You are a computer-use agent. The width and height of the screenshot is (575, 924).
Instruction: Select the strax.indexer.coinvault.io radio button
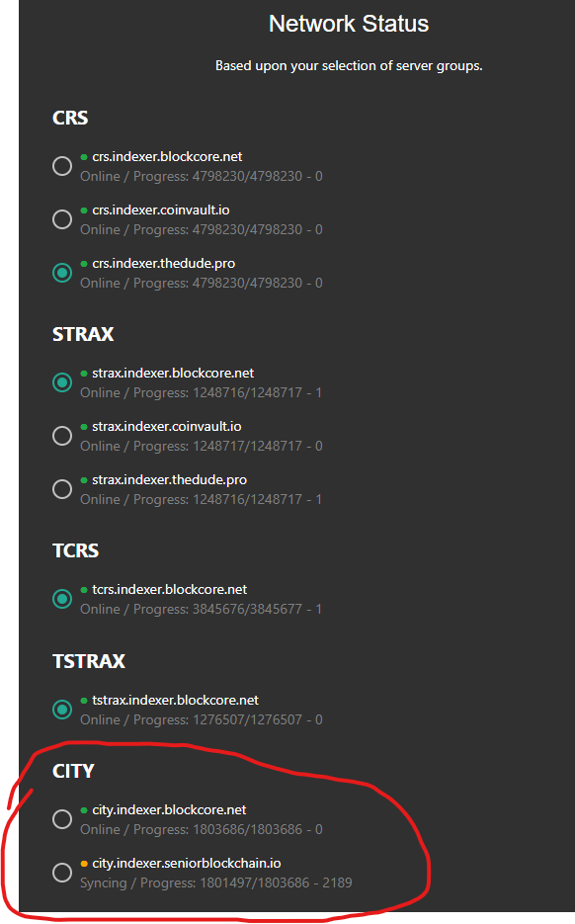click(61, 435)
